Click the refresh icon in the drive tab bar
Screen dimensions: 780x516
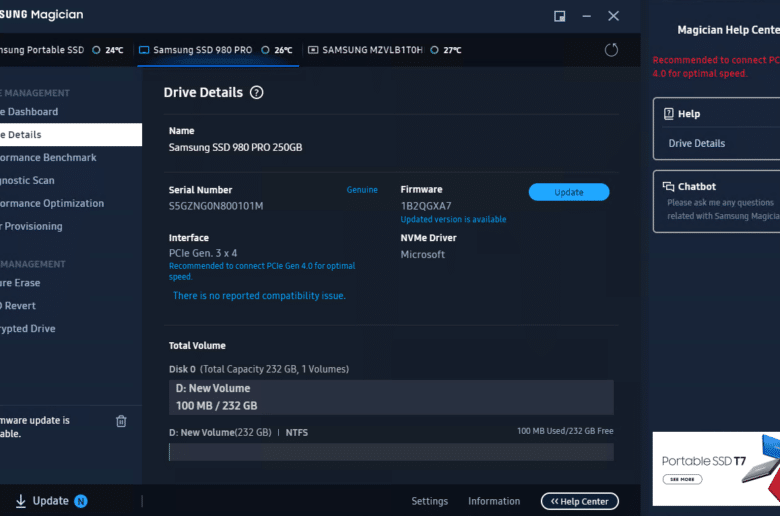(611, 50)
